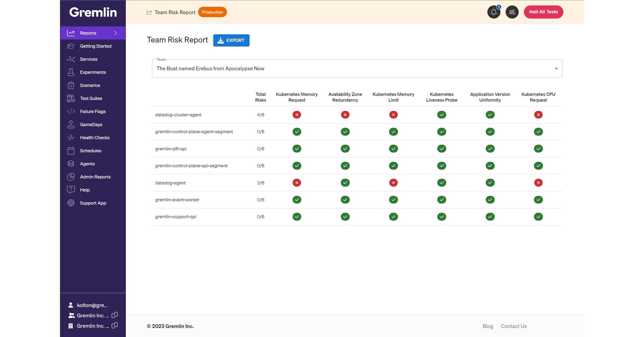Open the Test Suites sidebar item
The image size is (644, 337).
(91, 98)
